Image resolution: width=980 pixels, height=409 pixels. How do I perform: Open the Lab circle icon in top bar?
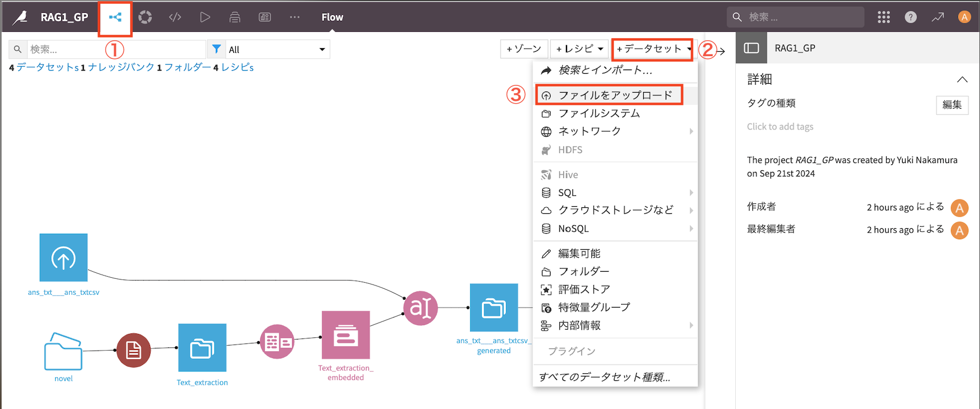(145, 17)
